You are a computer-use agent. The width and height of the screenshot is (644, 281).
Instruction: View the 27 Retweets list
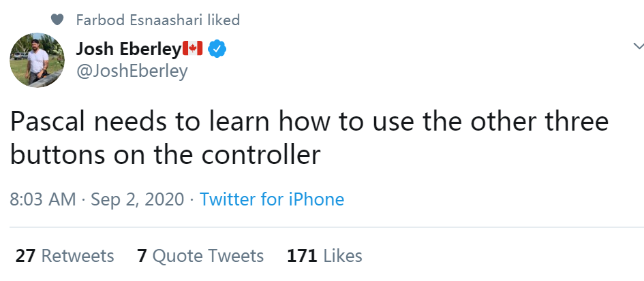pyautogui.click(x=65, y=256)
